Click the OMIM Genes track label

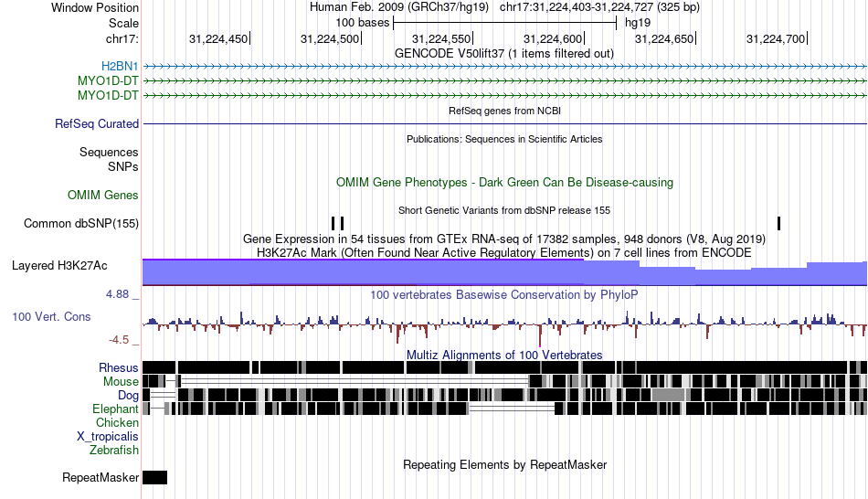103,195
